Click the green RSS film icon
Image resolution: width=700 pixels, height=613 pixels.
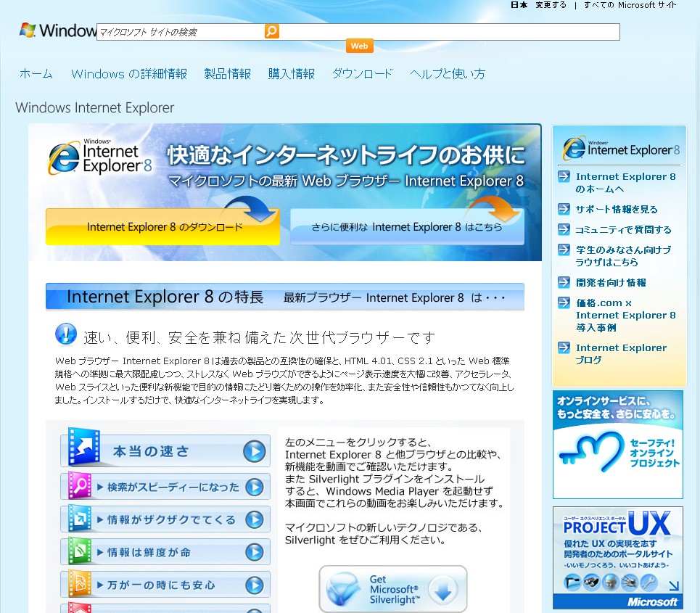click(80, 551)
